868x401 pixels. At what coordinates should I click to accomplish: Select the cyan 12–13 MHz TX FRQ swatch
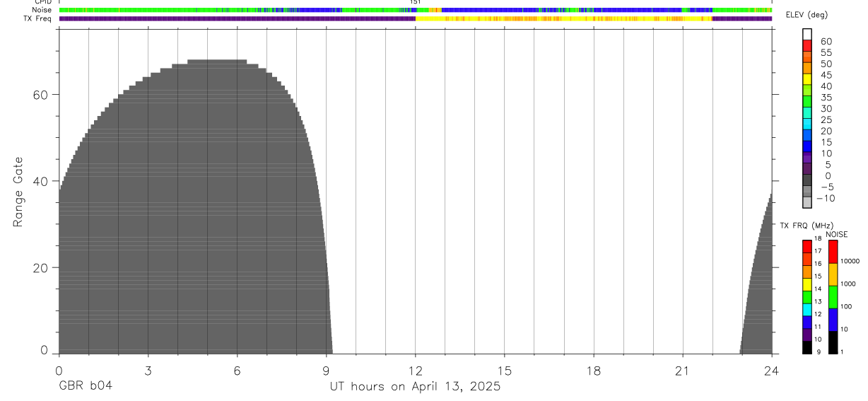pos(807,310)
